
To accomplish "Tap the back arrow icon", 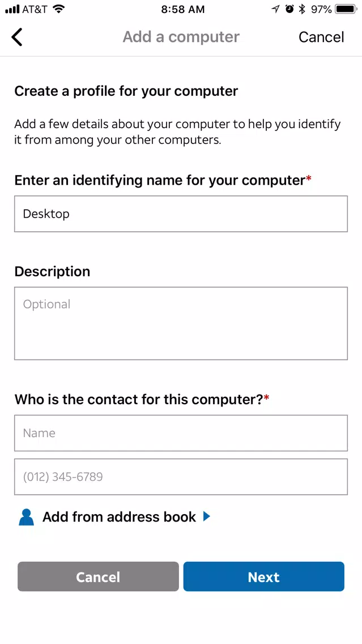I will coord(17,37).
